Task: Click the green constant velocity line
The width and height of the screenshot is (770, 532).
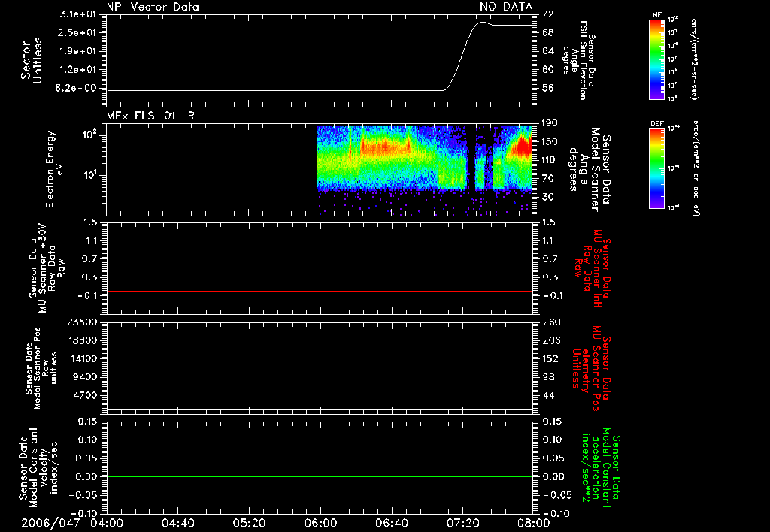Action: pos(319,476)
